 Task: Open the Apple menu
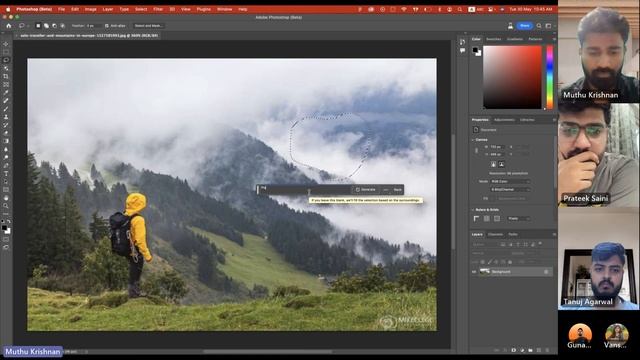pyautogui.click(x=8, y=9)
